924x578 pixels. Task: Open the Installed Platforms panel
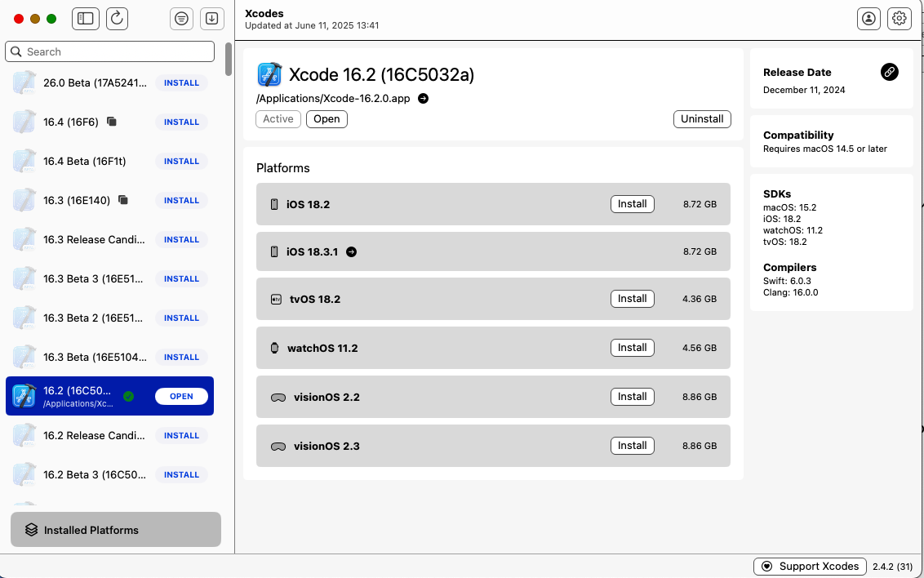coord(116,530)
